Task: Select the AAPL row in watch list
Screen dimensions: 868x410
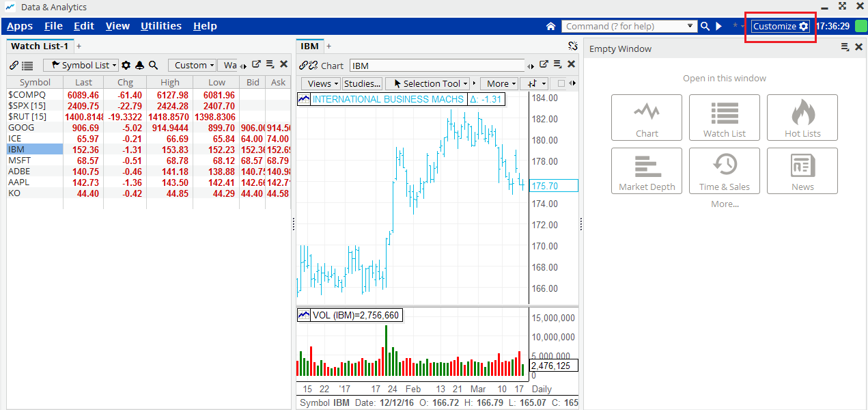Action: click(x=148, y=182)
